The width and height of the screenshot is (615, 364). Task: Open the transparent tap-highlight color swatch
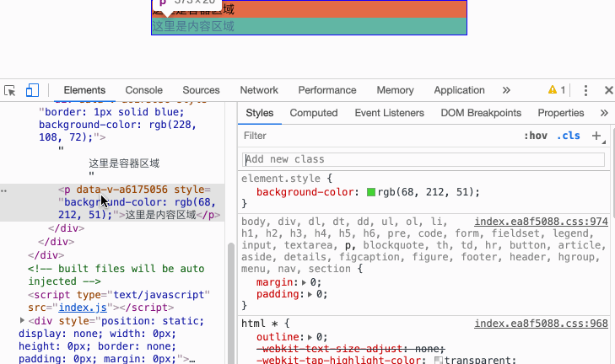pyautogui.click(x=439, y=360)
